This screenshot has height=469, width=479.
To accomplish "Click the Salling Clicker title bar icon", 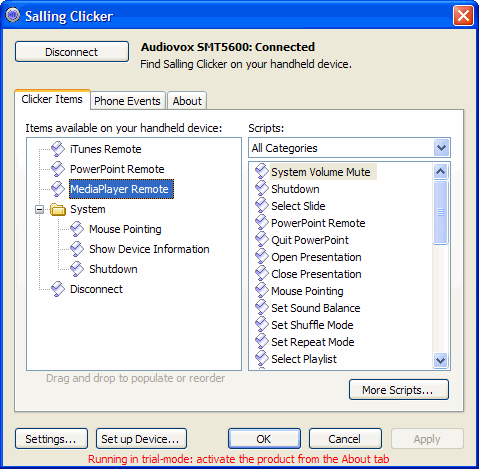I will [x=13, y=15].
